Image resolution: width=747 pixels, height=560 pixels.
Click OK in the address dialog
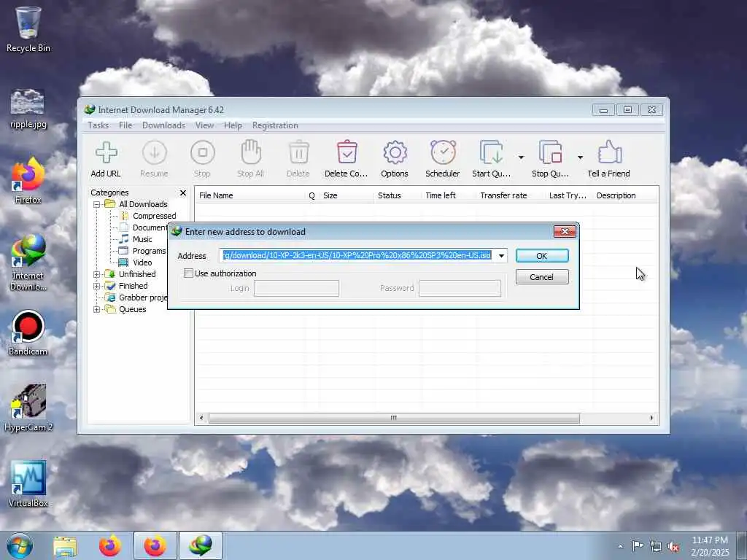tap(542, 256)
